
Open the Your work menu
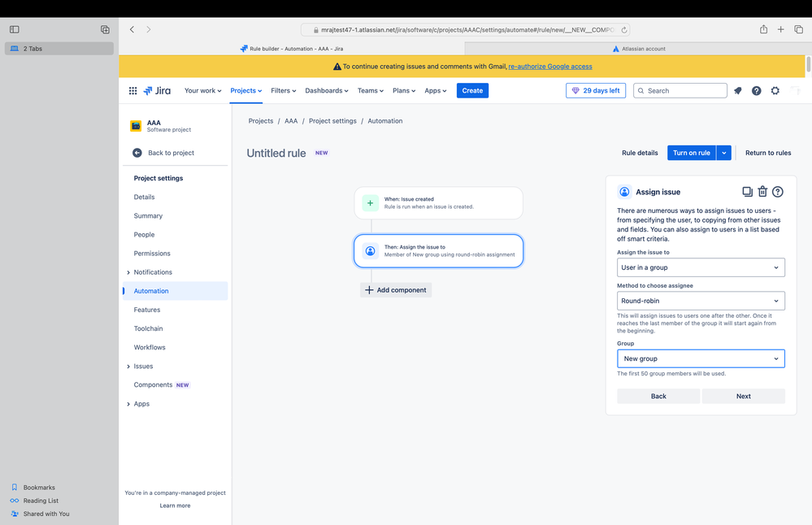203,90
